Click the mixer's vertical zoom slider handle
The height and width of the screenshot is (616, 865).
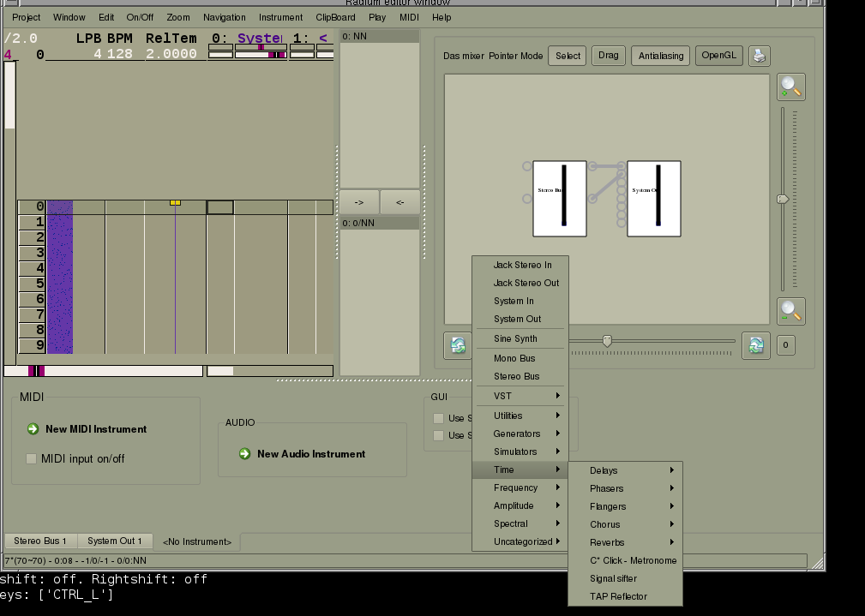(783, 200)
